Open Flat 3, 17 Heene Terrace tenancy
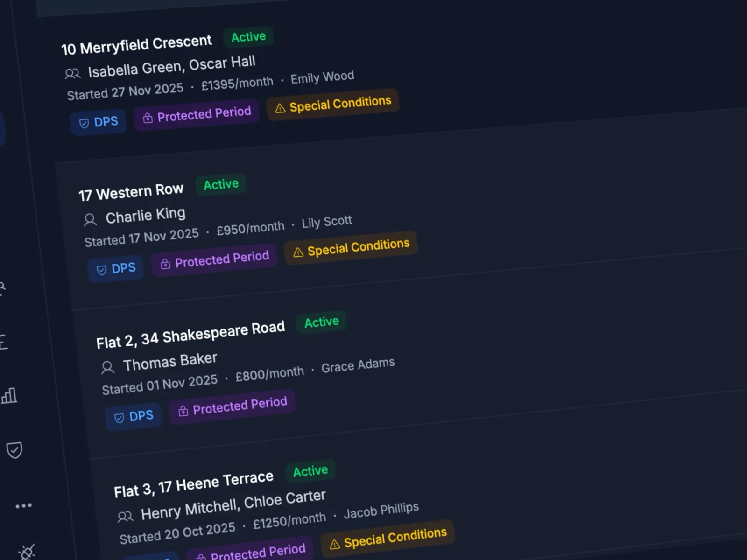 pos(193,484)
